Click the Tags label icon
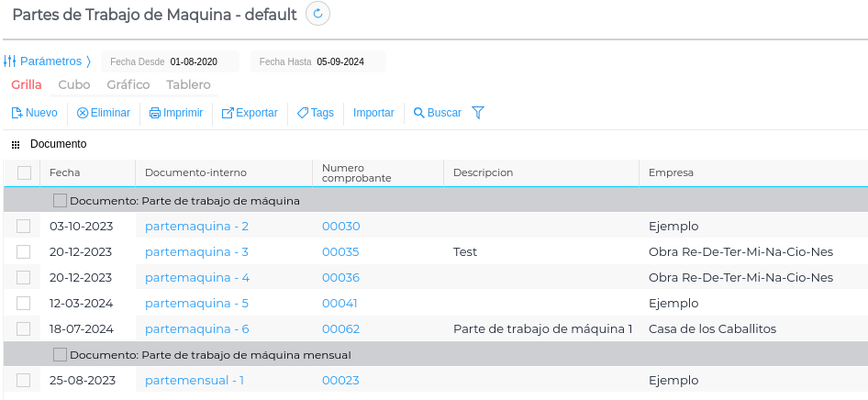 [302, 113]
